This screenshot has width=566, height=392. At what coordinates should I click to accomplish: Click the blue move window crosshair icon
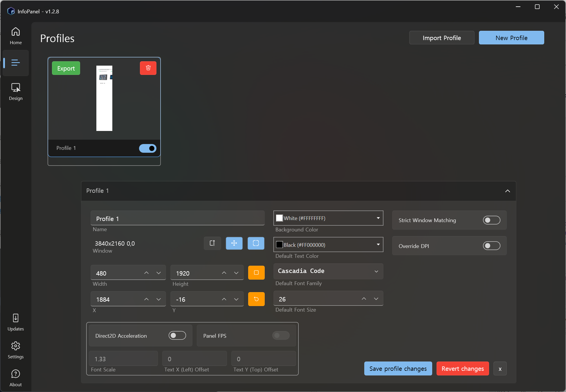(x=234, y=243)
